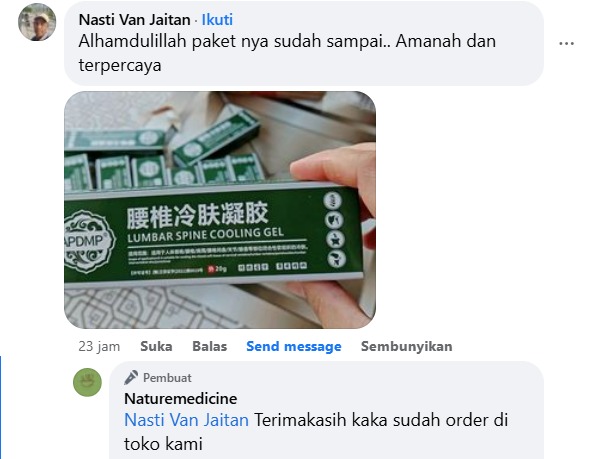Open the attached gel box photo
This screenshot has height=459, width=593.
click(220, 210)
